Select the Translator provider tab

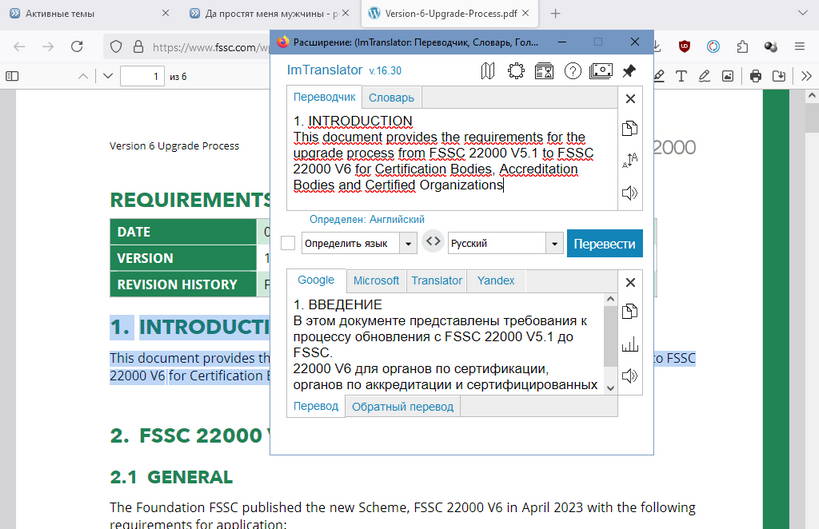click(437, 281)
